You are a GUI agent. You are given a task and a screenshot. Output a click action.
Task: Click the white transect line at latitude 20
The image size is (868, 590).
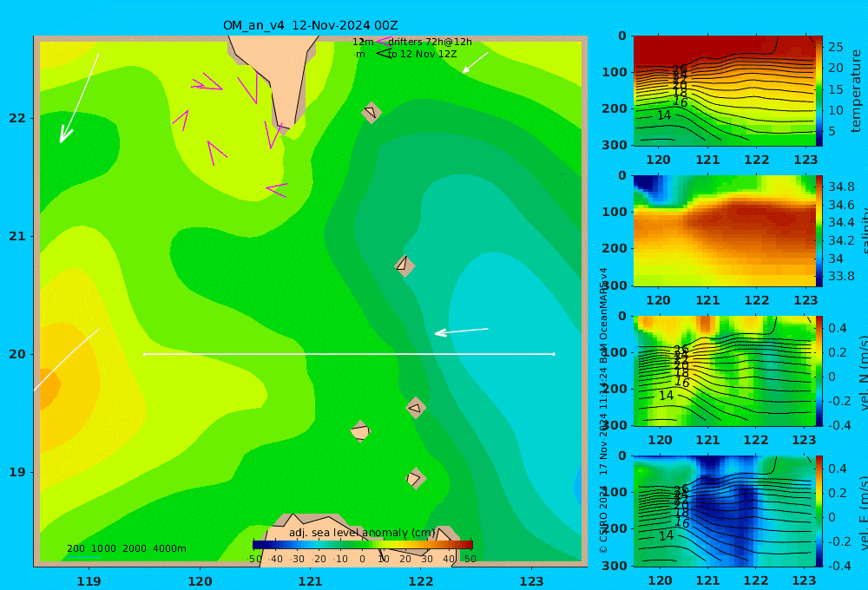coord(349,354)
